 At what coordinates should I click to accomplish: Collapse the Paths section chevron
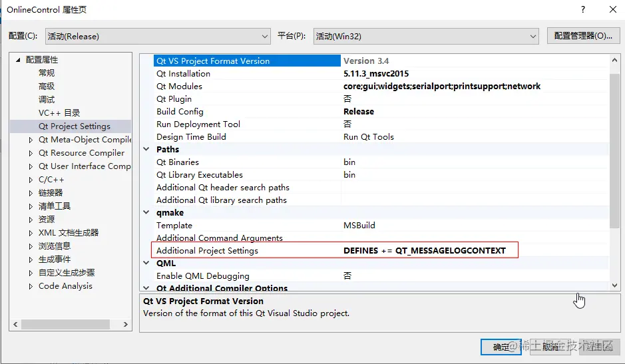[146, 149]
